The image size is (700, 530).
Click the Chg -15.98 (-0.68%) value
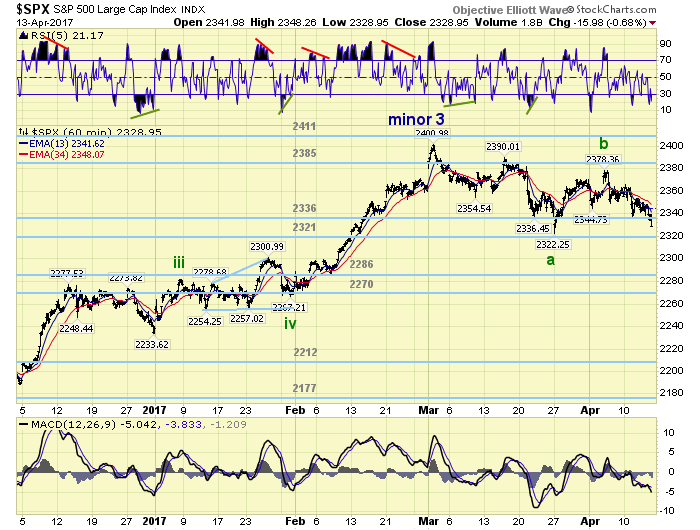(x=597, y=22)
